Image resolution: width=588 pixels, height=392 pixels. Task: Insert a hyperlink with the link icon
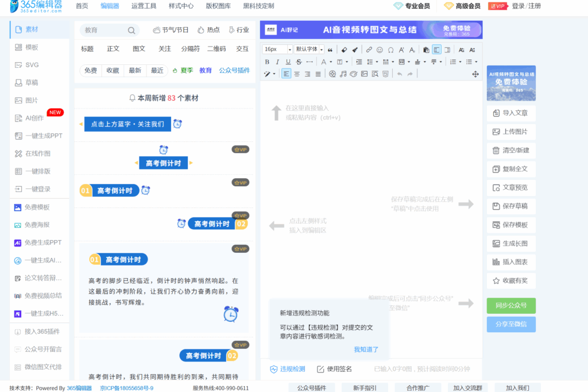369,49
